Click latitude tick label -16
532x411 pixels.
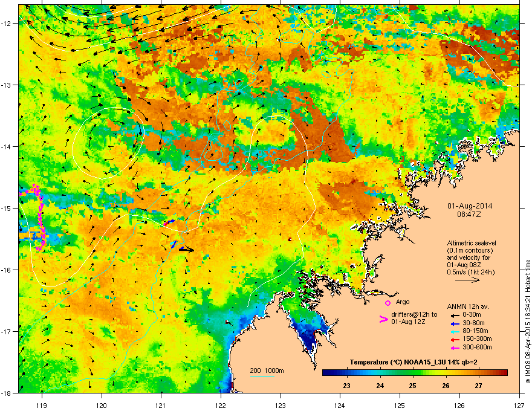pos(6,270)
